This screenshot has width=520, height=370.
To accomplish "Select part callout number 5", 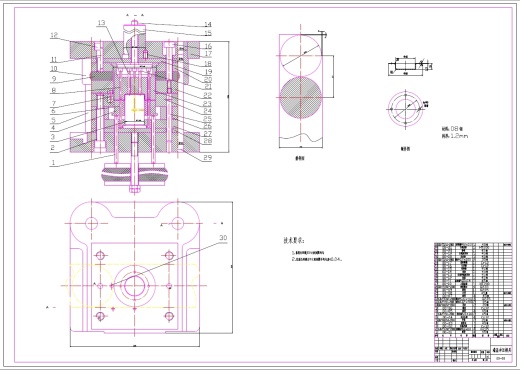I will point(53,120).
